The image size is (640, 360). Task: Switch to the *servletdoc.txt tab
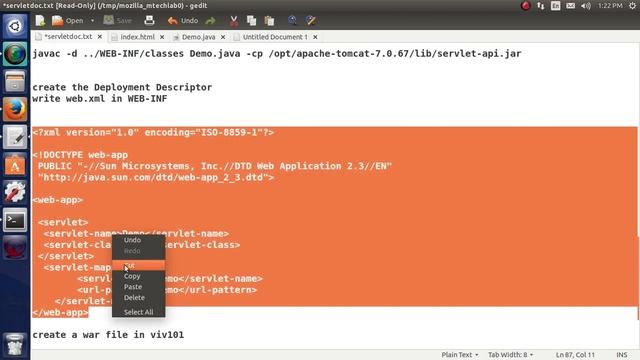[68, 37]
